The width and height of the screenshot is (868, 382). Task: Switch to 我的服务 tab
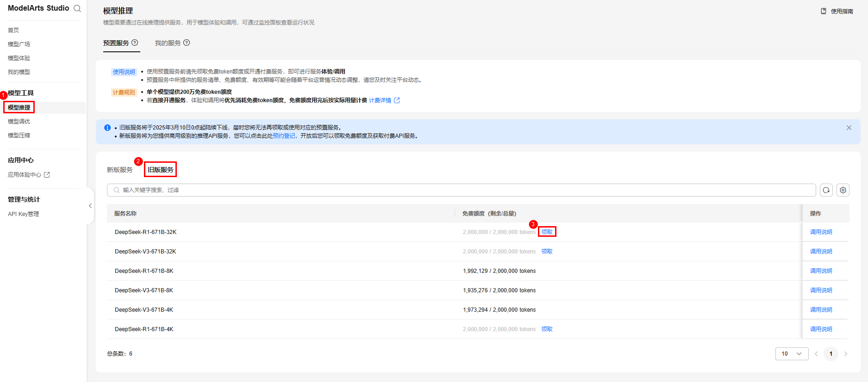pyautogui.click(x=168, y=43)
